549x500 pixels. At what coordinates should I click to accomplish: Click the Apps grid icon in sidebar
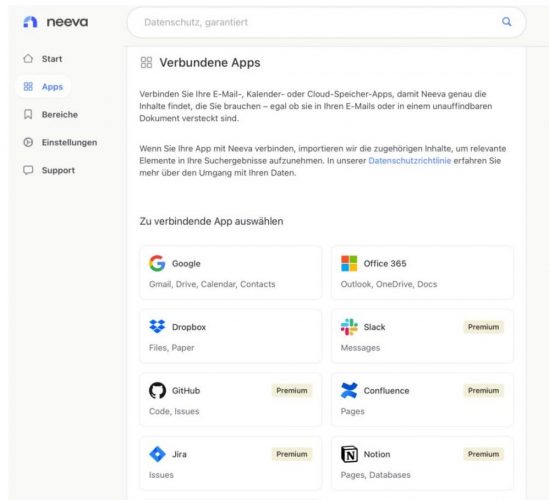pos(28,86)
